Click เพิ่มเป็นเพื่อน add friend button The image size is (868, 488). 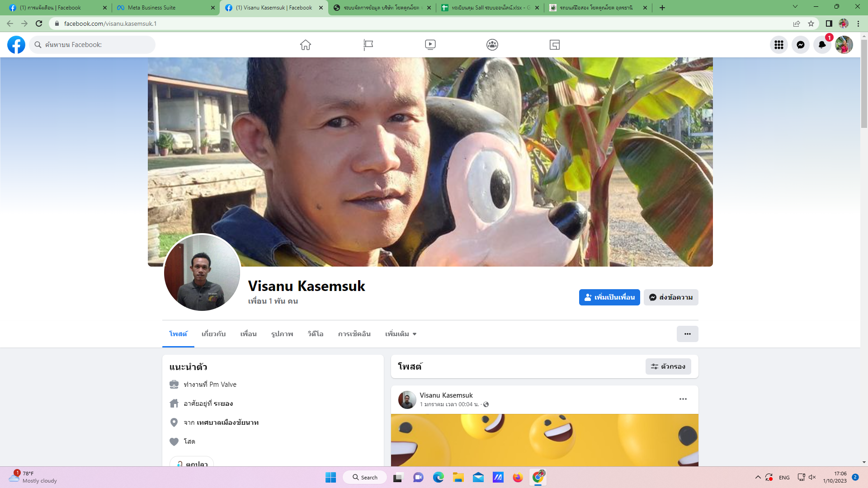tap(609, 297)
